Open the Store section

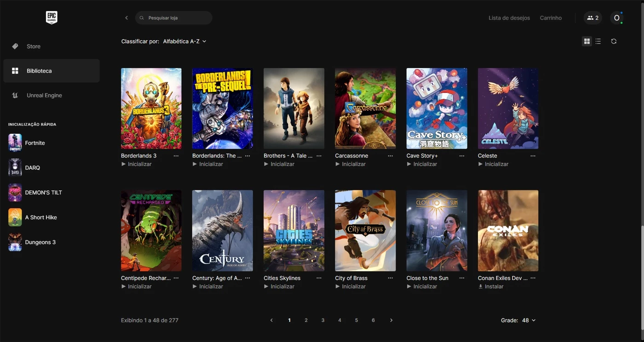(x=52, y=46)
